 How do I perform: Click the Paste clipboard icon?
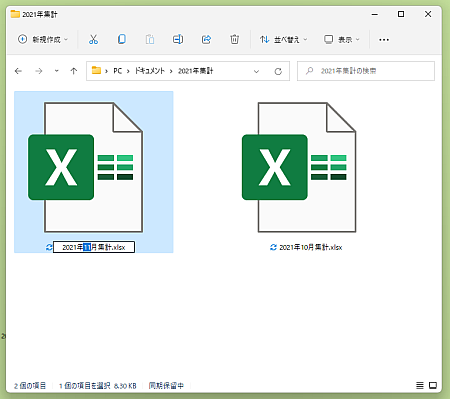pyautogui.click(x=150, y=40)
